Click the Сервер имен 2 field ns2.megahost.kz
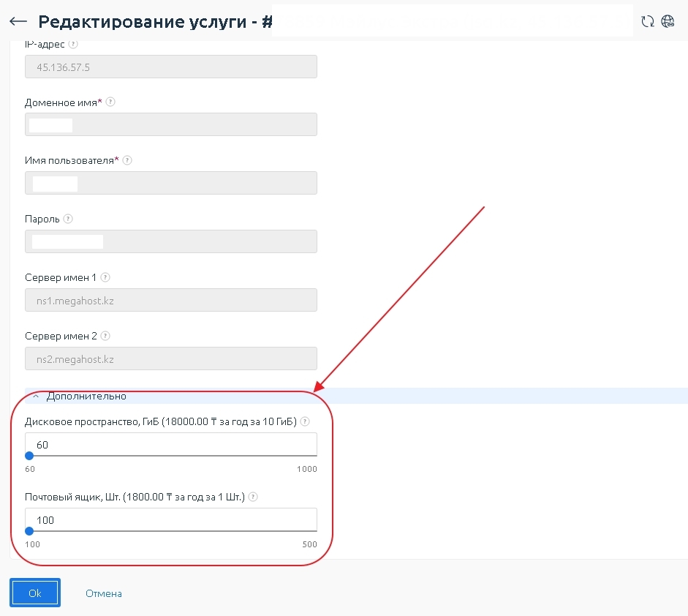The height and width of the screenshot is (616, 688). pos(171,358)
